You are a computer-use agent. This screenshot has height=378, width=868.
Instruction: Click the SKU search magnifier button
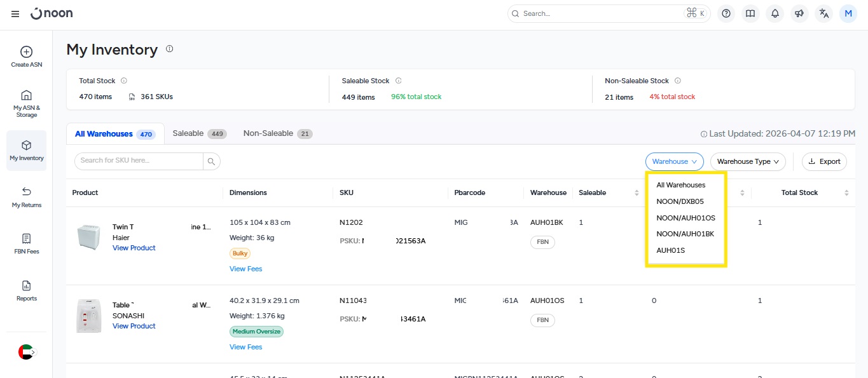(x=212, y=161)
